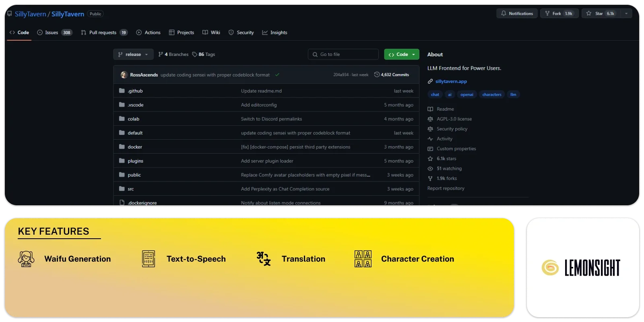
Task: Open the Actions tab
Action: point(148,33)
